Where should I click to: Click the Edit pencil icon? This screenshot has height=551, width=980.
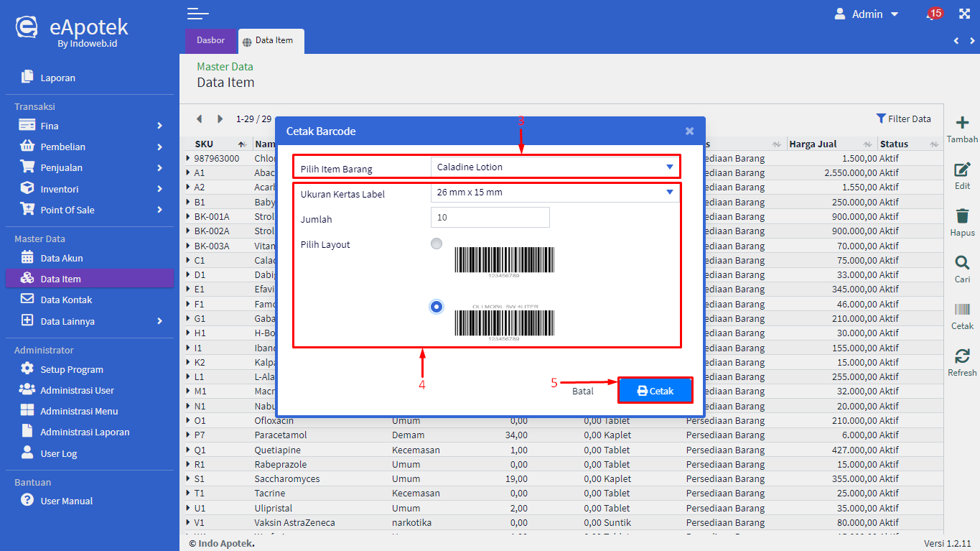(962, 170)
